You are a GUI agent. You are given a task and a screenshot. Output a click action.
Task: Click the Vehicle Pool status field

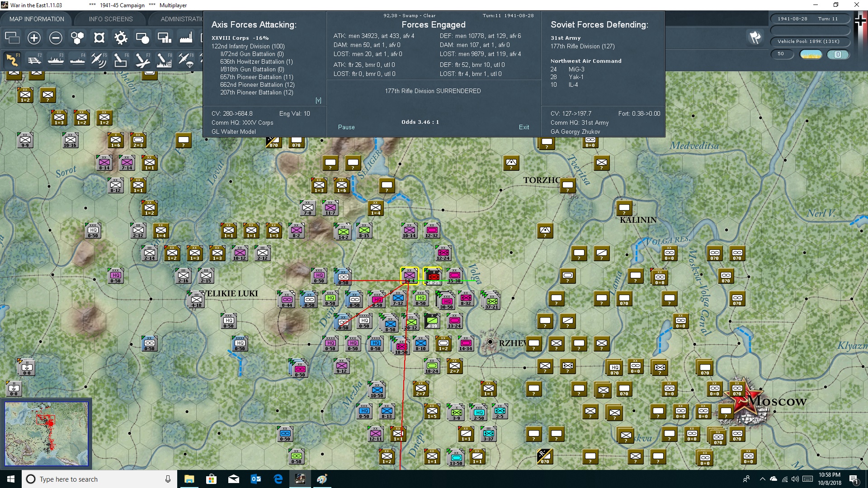pos(810,42)
